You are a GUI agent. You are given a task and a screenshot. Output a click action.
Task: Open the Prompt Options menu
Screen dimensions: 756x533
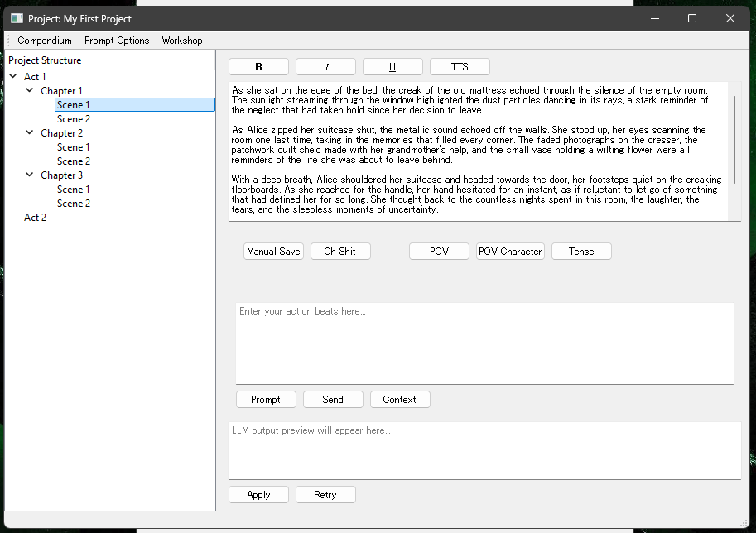click(x=117, y=41)
